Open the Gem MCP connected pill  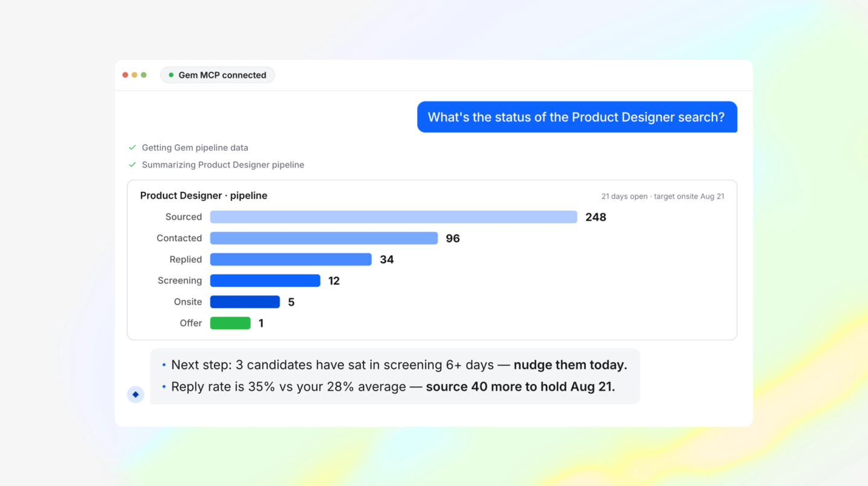click(x=218, y=75)
